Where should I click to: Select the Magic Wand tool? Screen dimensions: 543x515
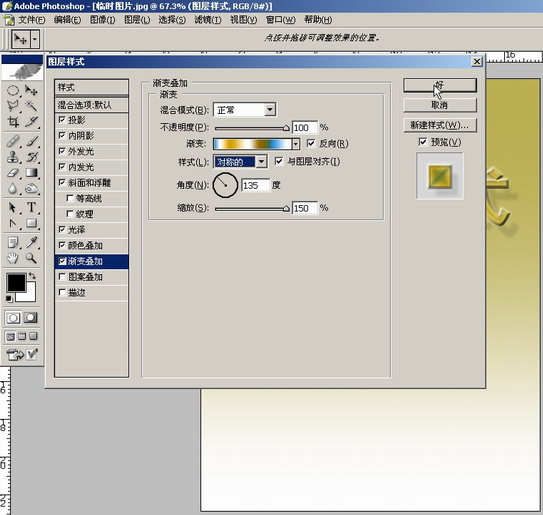31,106
